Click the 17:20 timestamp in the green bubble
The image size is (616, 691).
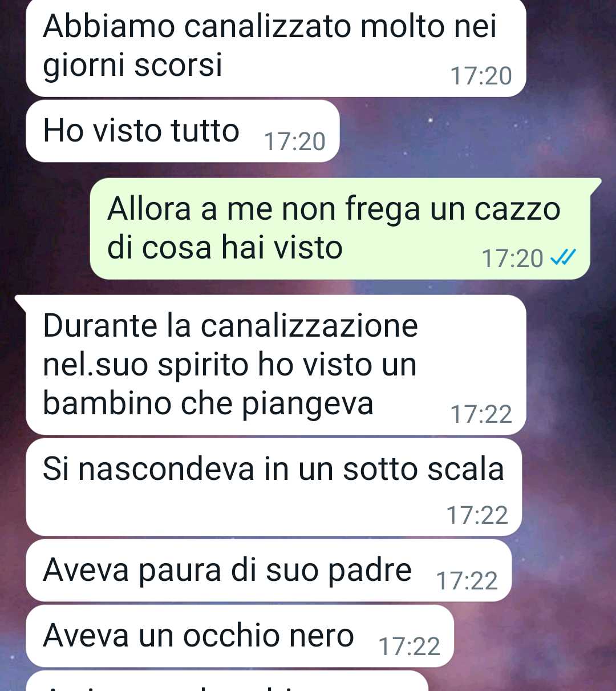pos(512,258)
